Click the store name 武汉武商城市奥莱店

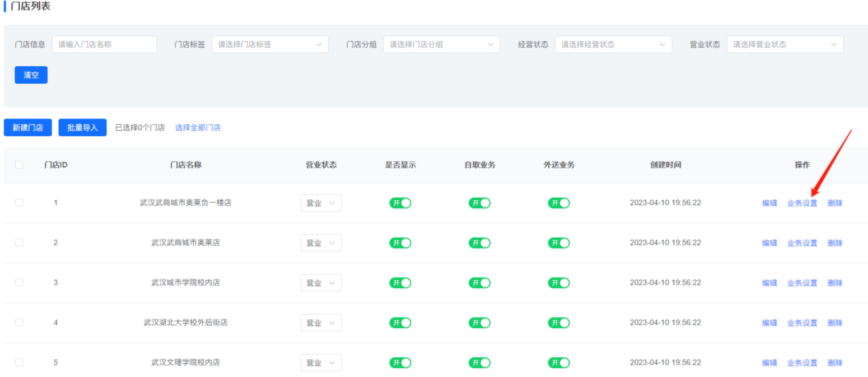pyautogui.click(x=185, y=242)
